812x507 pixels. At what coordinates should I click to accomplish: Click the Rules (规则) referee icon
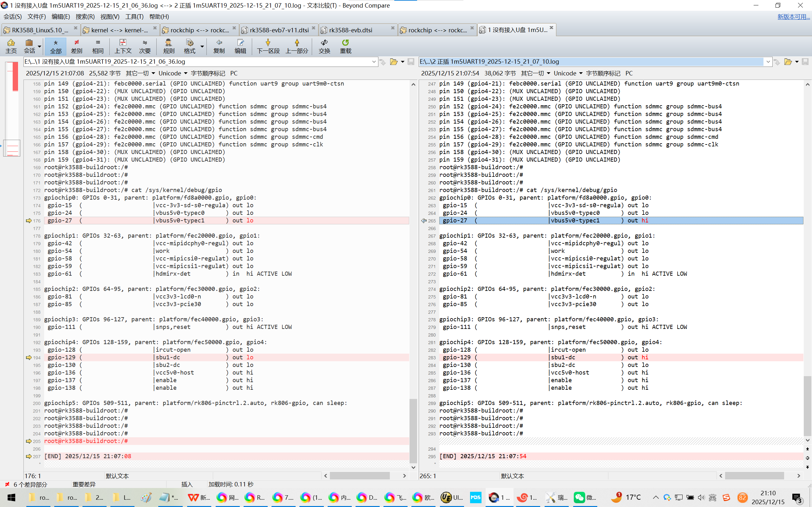(x=168, y=46)
